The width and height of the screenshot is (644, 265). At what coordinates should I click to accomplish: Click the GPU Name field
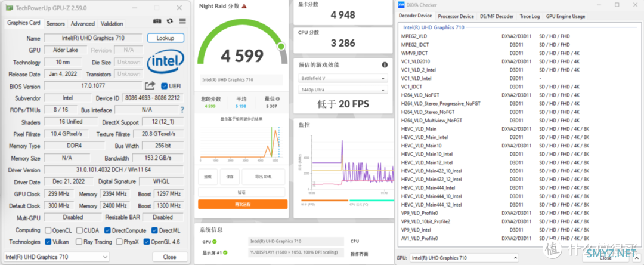tap(93, 38)
